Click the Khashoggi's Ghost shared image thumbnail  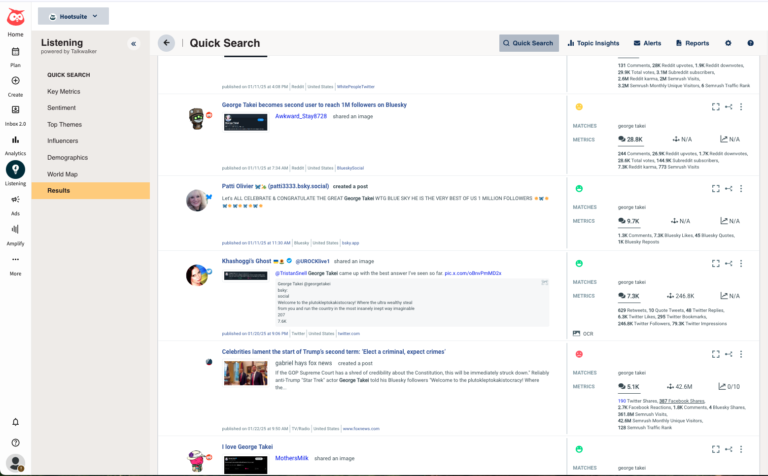(x=246, y=276)
